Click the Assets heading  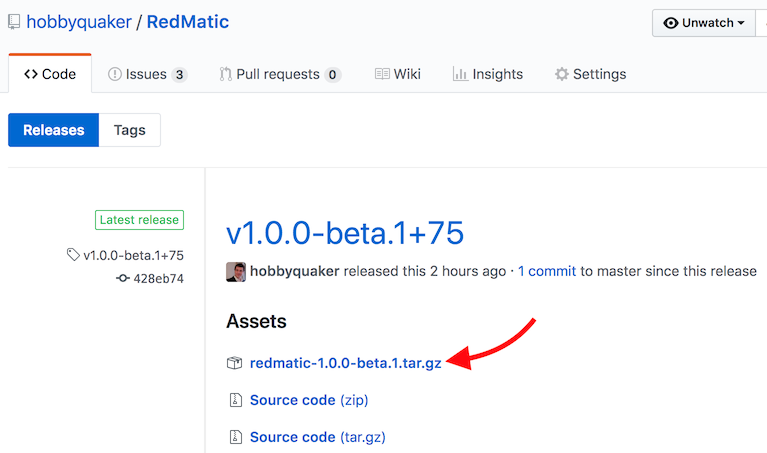(256, 321)
